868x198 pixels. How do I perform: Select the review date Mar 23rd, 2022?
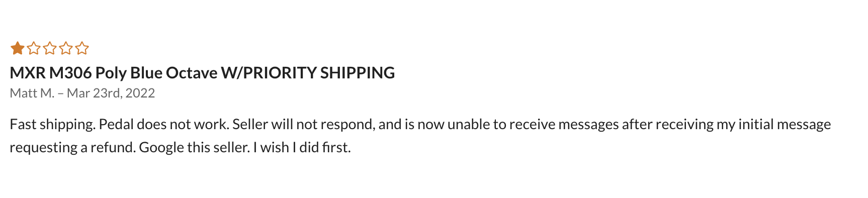tap(111, 93)
